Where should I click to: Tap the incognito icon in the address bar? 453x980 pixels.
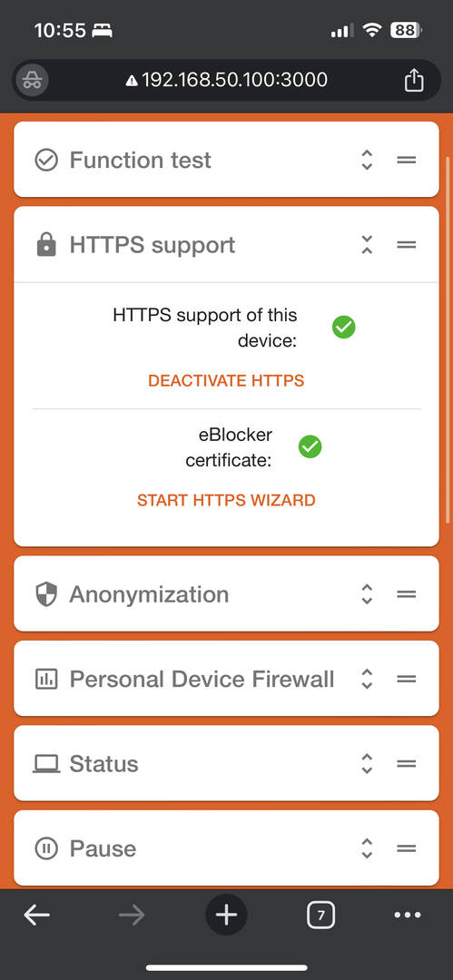pos(33,80)
